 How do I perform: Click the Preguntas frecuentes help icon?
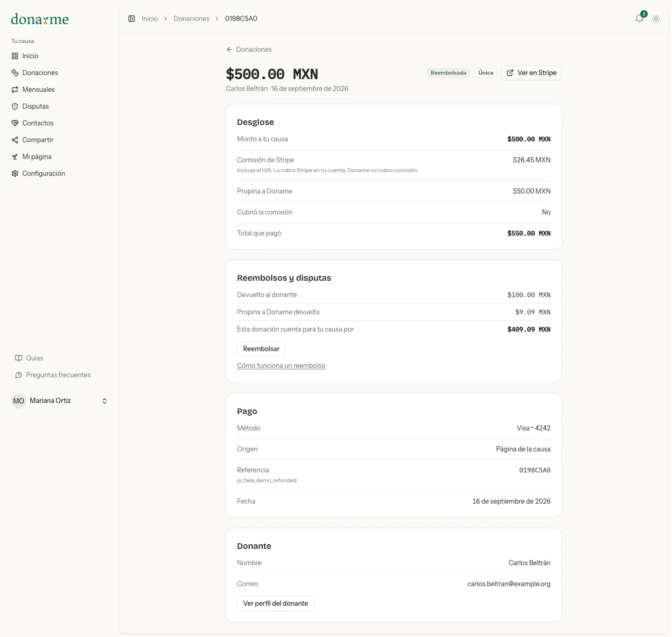19,375
